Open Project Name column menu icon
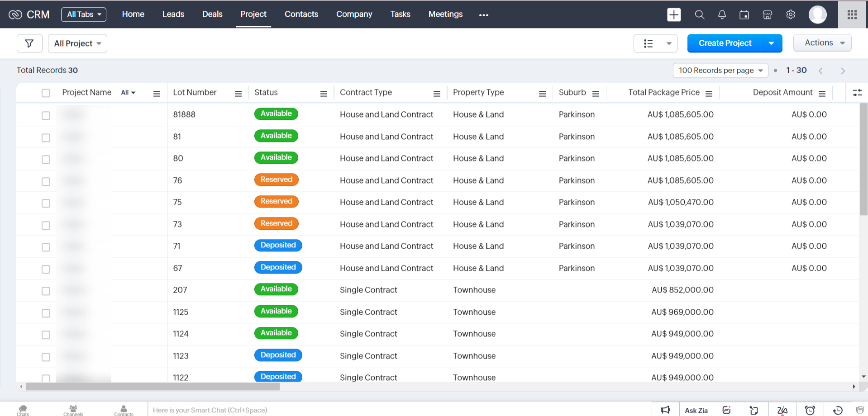Image resolution: width=868 pixels, height=416 pixels. (x=157, y=94)
